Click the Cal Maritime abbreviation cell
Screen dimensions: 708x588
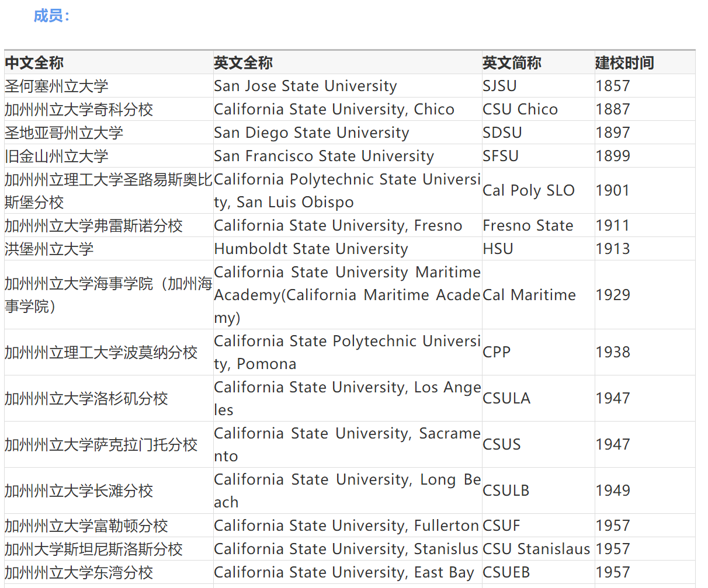click(529, 295)
